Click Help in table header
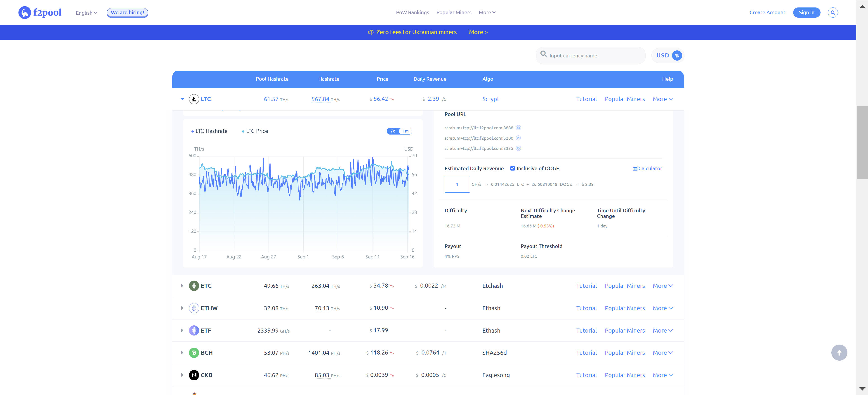This screenshot has height=395, width=868. pos(668,79)
